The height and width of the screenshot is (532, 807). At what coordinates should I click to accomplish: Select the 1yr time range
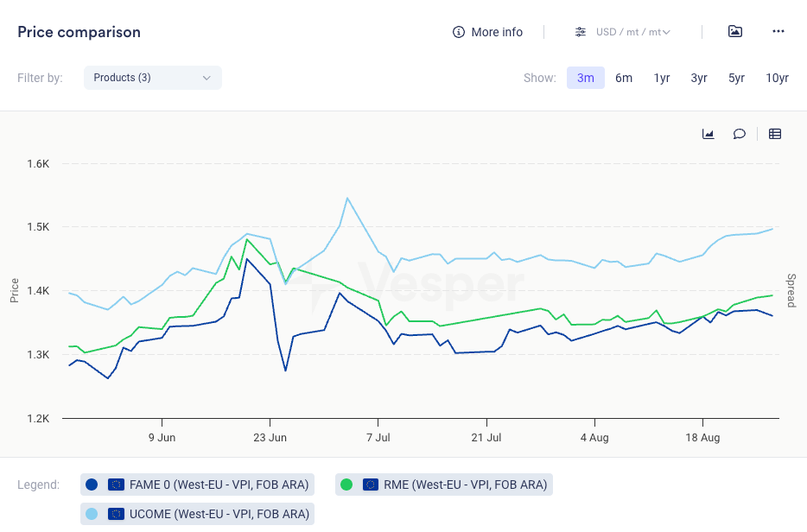662,78
